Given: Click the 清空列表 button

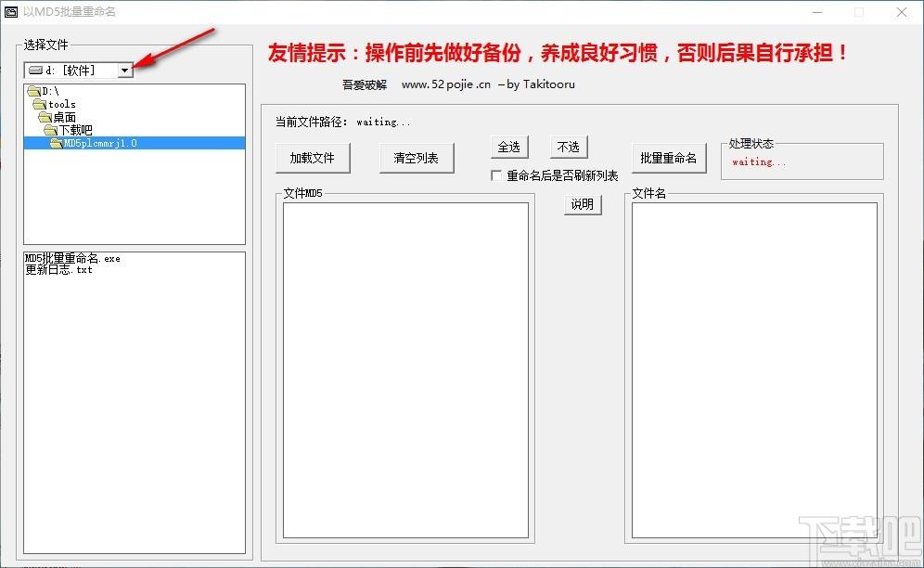Looking at the screenshot, I should (x=417, y=158).
